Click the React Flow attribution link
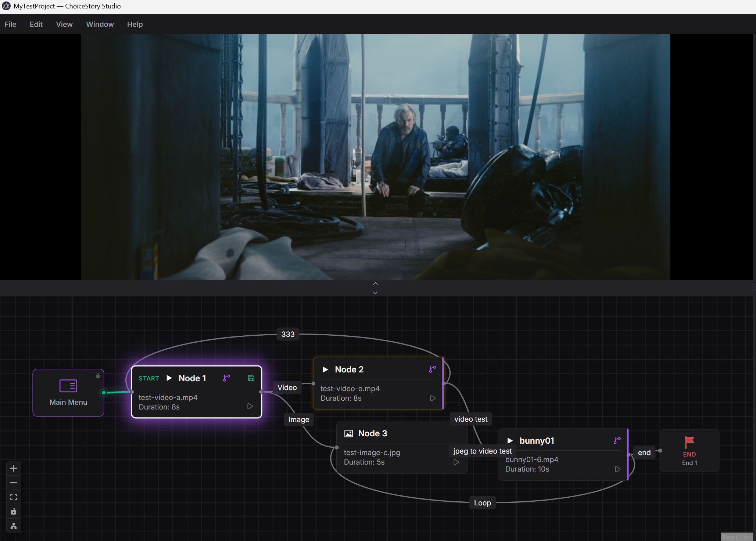 pos(737,537)
